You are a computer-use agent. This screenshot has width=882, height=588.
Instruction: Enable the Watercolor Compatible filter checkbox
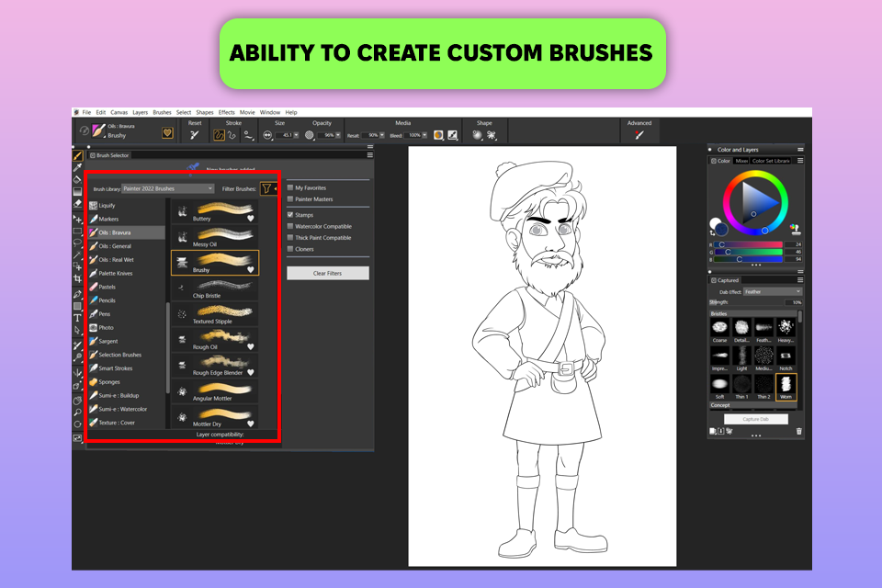[290, 226]
